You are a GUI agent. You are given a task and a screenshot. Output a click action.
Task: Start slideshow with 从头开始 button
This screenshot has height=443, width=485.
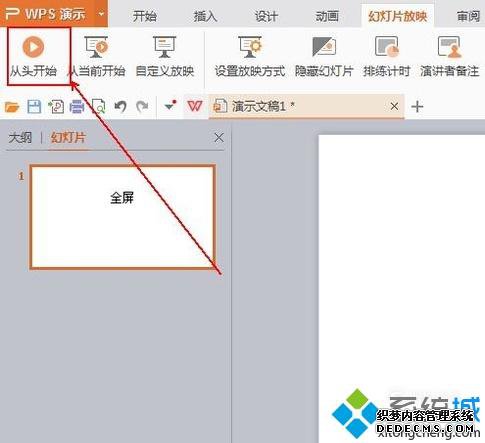tap(33, 57)
